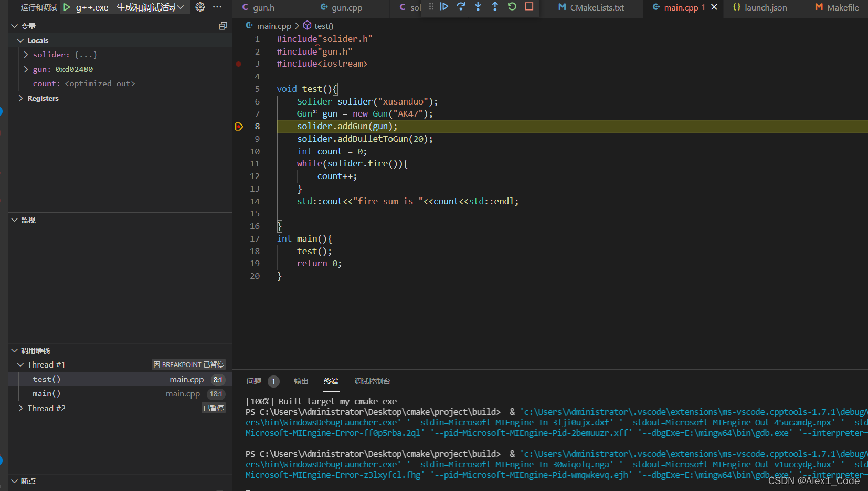Click line number 17 in gutter
868x491 pixels.
(x=255, y=239)
